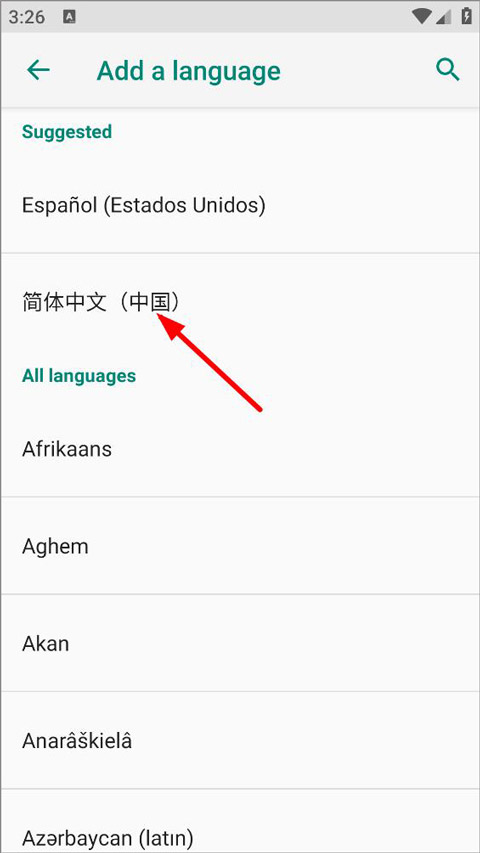
Task: Tap the cellular signal status icon
Action: [444, 17]
